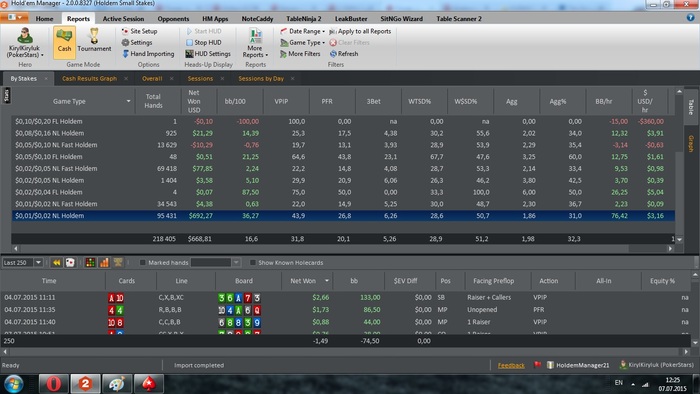Image resolution: width=700 pixels, height=394 pixels.
Task: Select Cash game mode icon
Action: (64, 42)
